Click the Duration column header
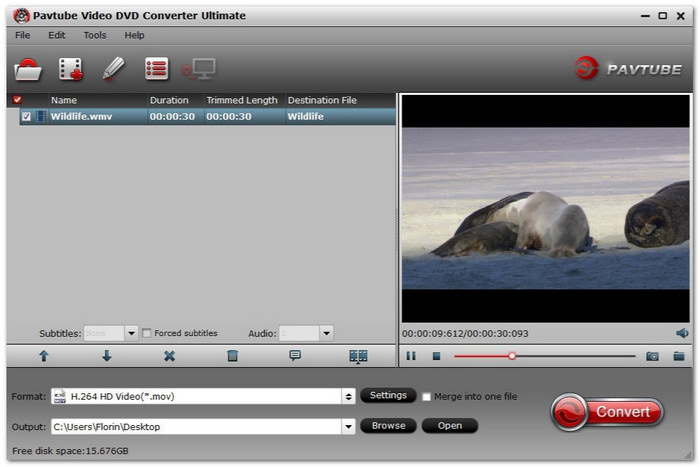The image size is (700, 467). pyautogui.click(x=175, y=100)
